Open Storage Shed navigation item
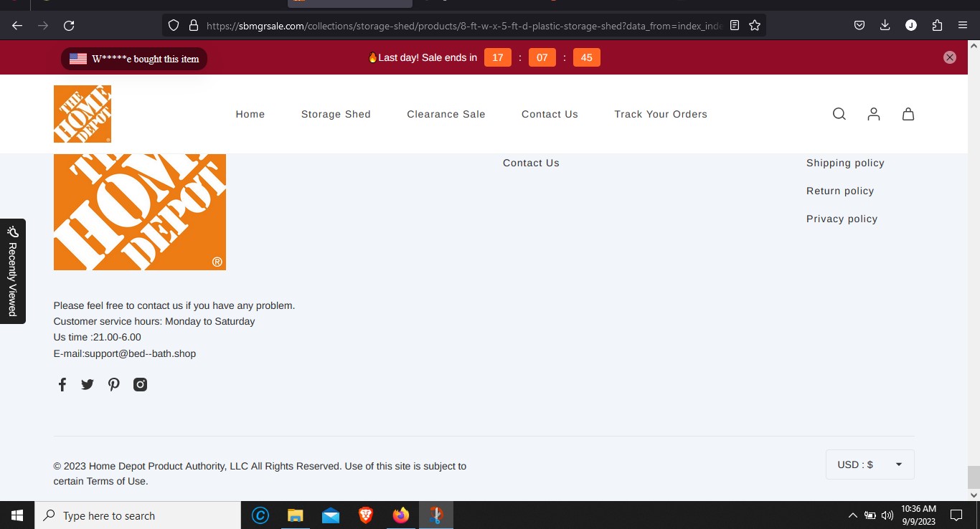The image size is (980, 529). (x=336, y=114)
